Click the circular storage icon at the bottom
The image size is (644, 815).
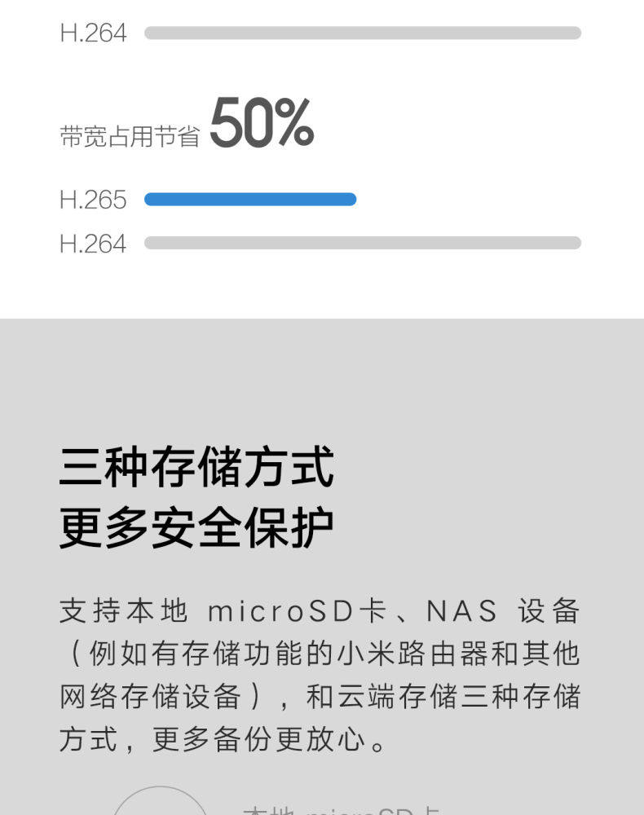click(x=160, y=803)
